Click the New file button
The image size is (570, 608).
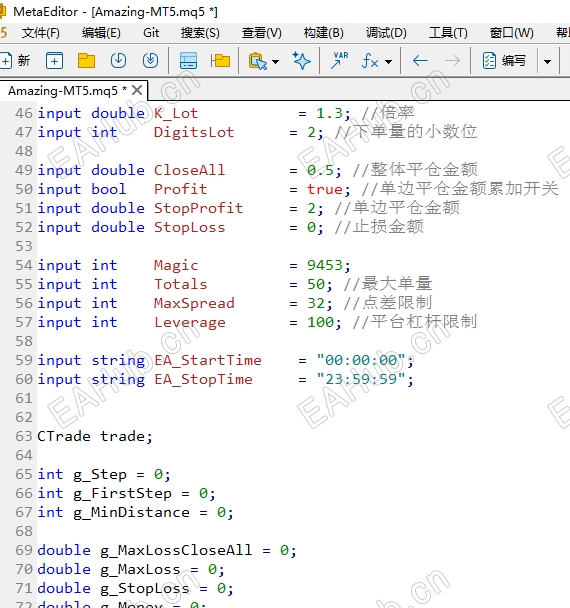[x=15, y=60]
